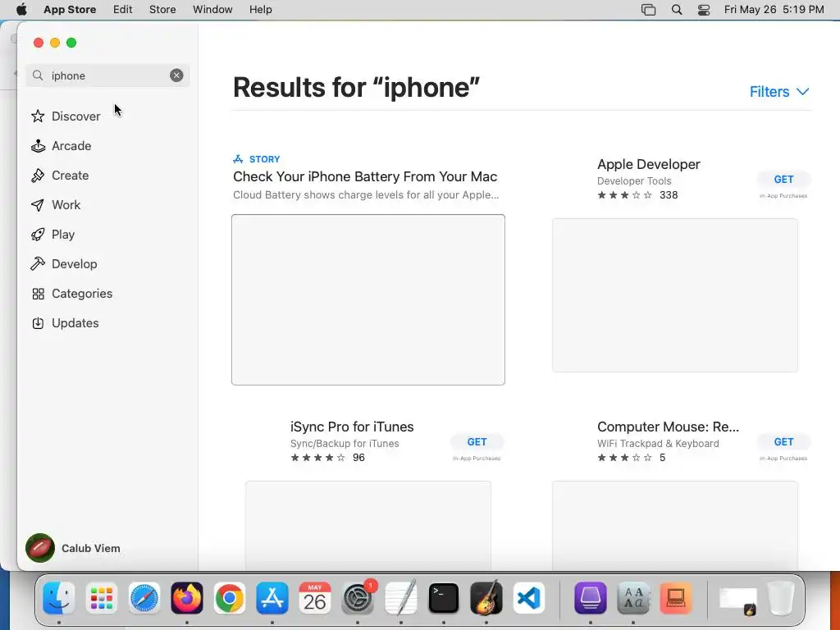
Task: Open iSync Pro for iTunes title
Action: pos(352,427)
